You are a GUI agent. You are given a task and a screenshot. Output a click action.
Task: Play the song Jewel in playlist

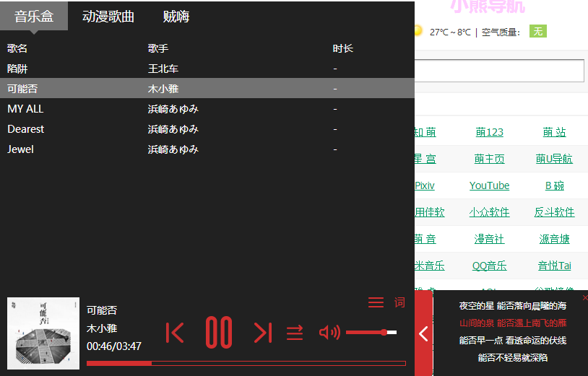click(207, 149)
